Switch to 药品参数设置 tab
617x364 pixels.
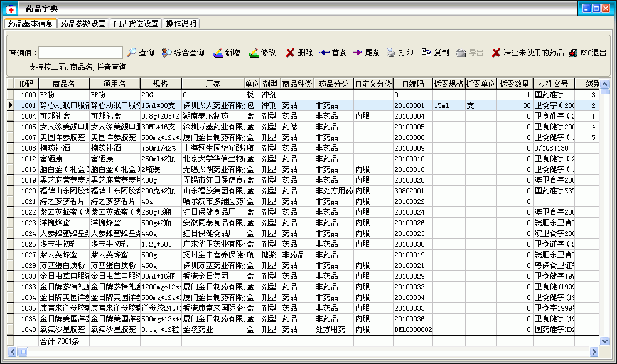click(83, 24)
